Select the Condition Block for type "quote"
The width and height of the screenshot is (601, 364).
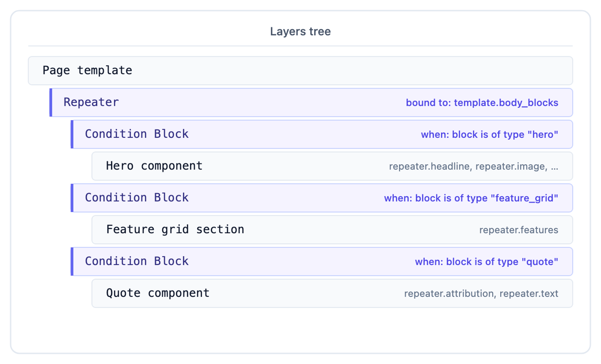click(x=322, y=262)
